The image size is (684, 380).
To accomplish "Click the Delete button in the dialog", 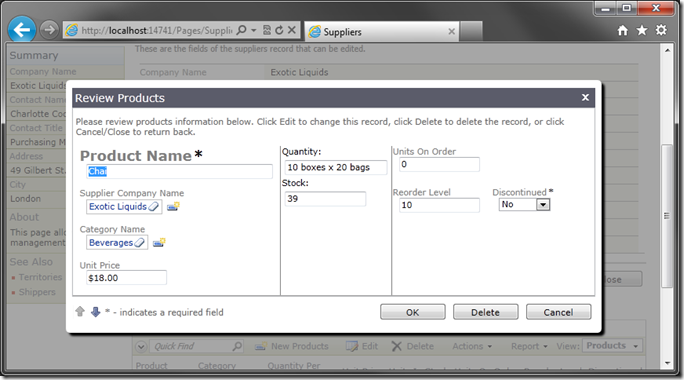I will pyautogui.click(x=486, y=312).
